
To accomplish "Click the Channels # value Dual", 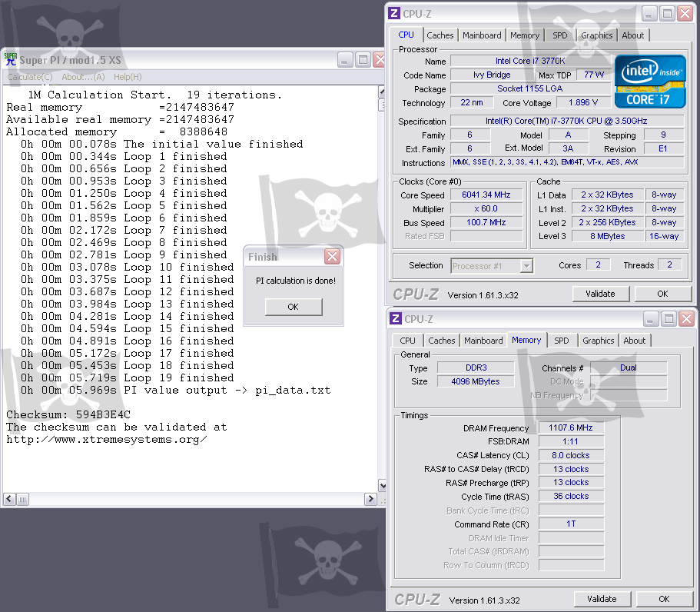I will (x=629, y=368).
